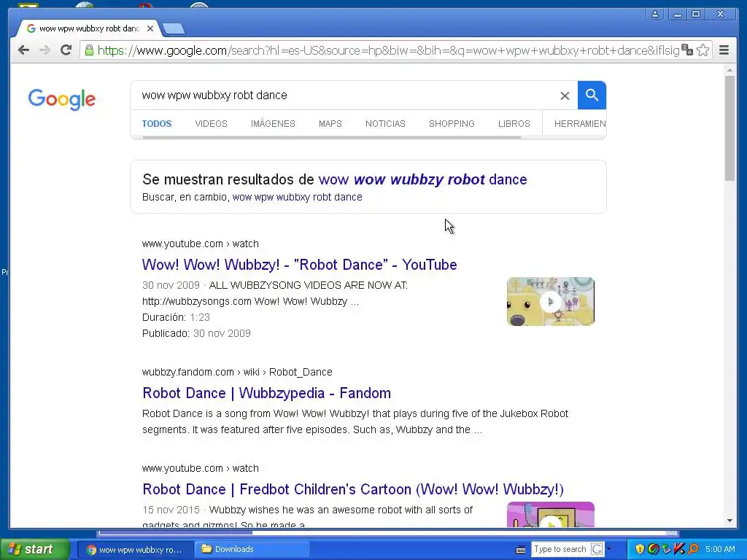Screen dimensions: 747x560
Task: Switch to the VIDEOS search tab
Action: pyautogui.click(x=211, y=124)
